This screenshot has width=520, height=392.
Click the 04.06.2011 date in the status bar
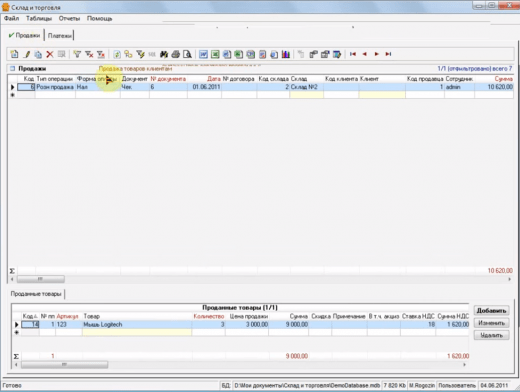[494, 385]
